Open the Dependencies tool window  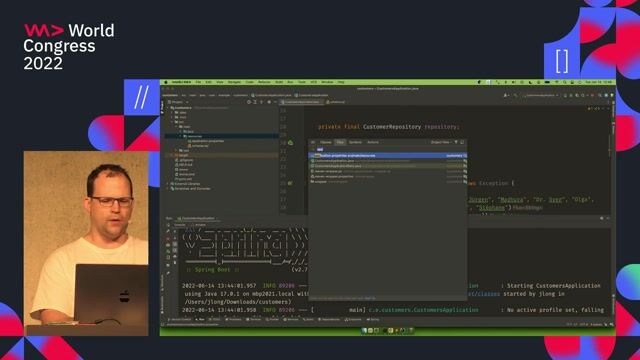click(x=329, y=320)
